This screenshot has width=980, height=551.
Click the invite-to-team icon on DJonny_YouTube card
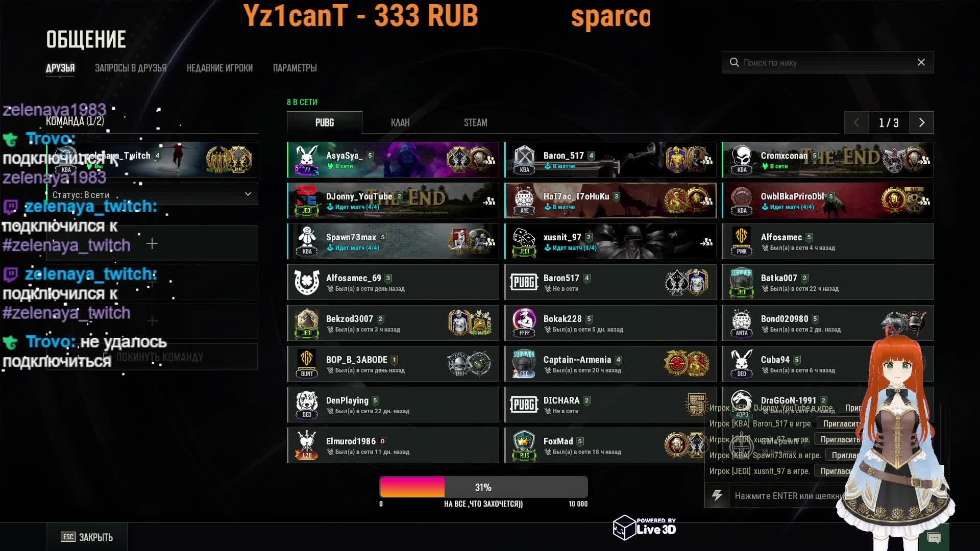489,201
